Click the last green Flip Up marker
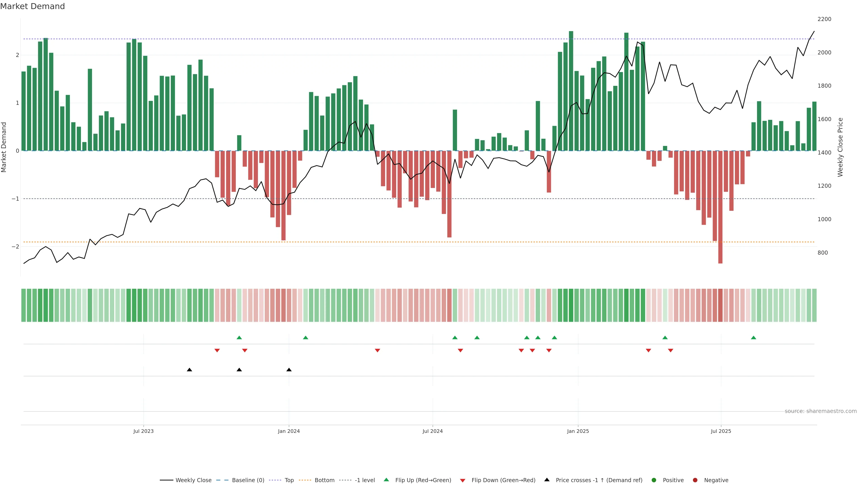Screen dimensions: 868x488 (x=754, y=338)
